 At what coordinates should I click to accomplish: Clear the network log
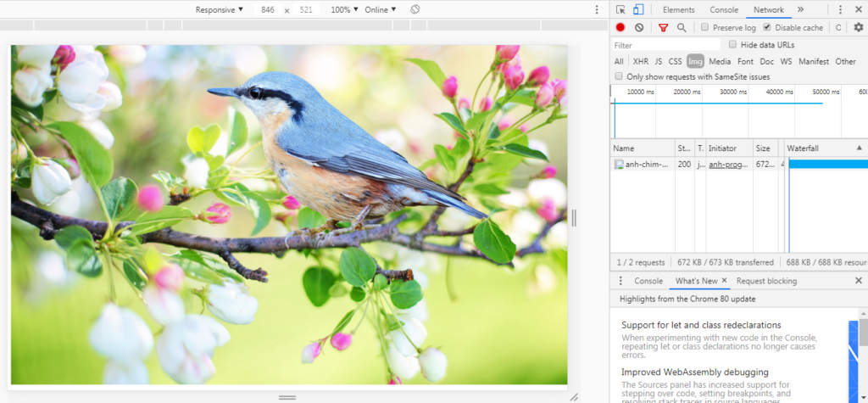click(x=639, y=28)
